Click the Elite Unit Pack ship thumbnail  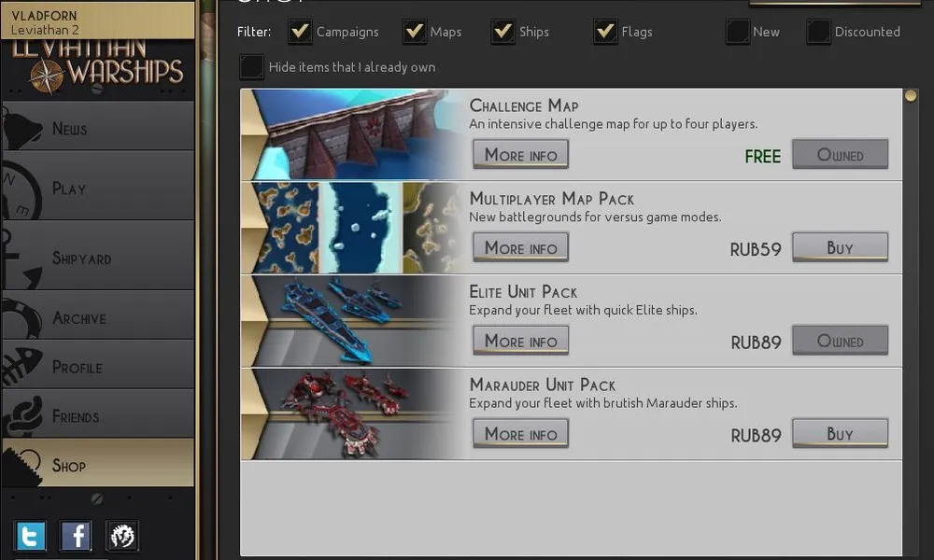(351, 321)
